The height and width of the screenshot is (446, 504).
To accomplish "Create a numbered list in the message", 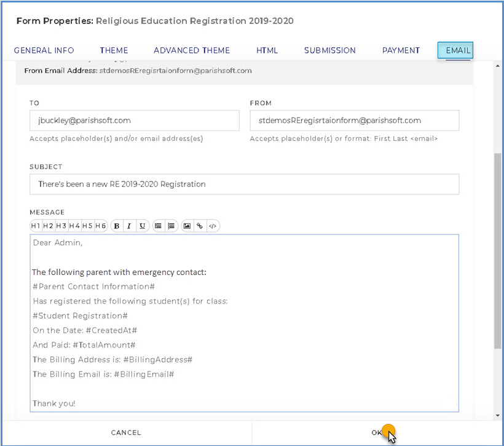I will coord(171,226).
